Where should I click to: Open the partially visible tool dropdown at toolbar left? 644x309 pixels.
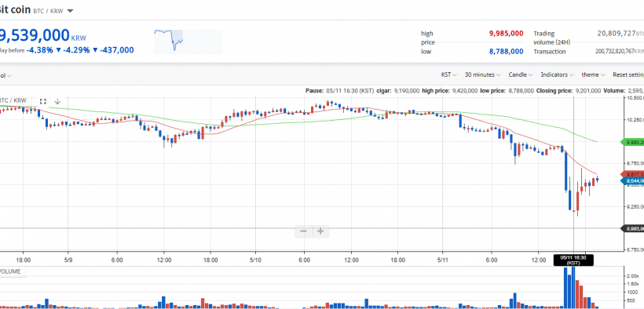(x=5, y=75)
